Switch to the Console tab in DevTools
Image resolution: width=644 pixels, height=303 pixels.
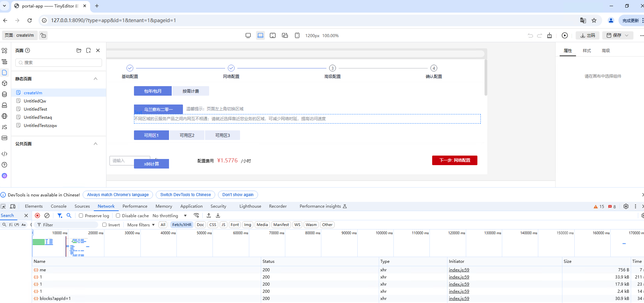click(x=58, y=206)
